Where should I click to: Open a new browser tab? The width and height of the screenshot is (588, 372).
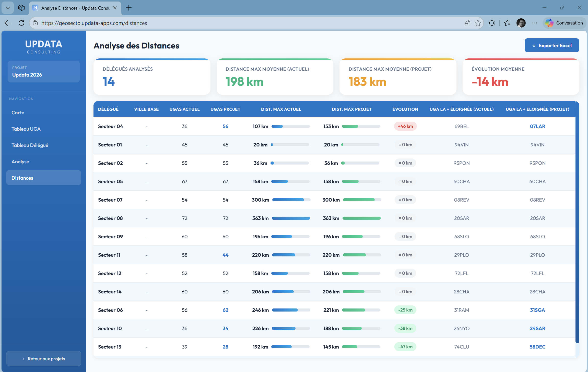pyautogui.click(x=129, y=8)
